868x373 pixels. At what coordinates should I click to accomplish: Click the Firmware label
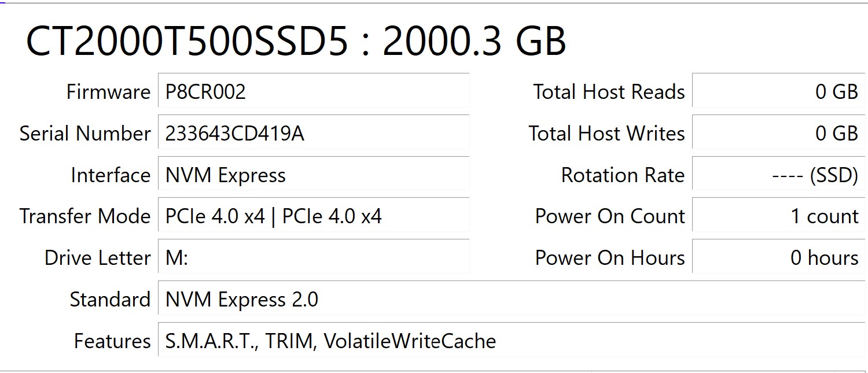click(109, 91)
